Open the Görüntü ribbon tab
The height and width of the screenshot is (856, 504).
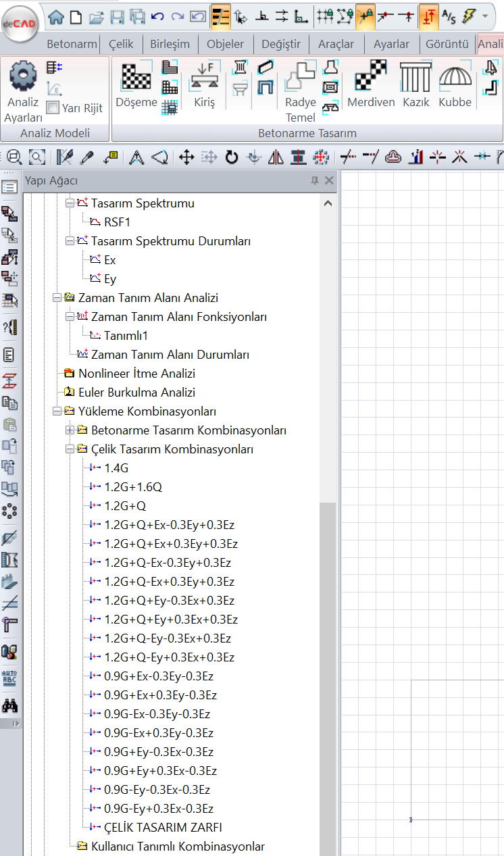point(447,44)
